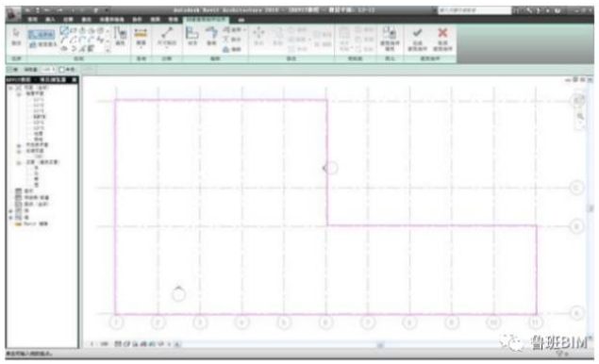
Task: Click grid bubble 11 below the plan
Action: (x=536, y=323)
